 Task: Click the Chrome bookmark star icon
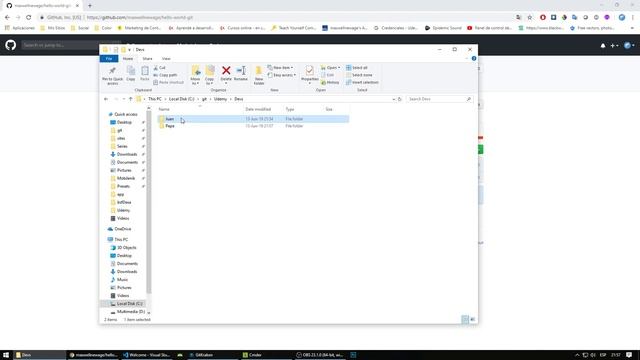click(530, 18)
